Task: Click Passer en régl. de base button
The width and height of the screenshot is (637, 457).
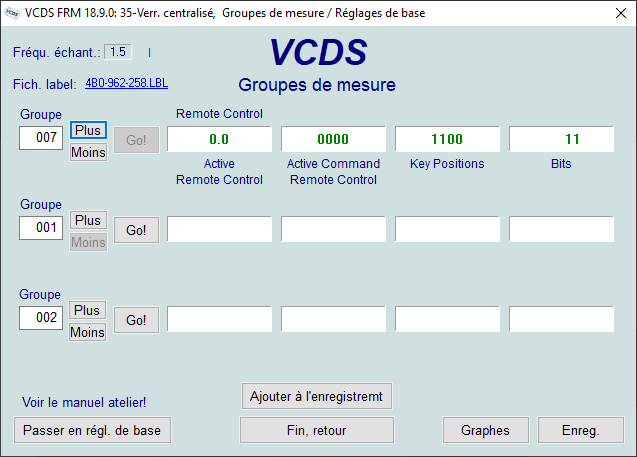Action: 92,430
